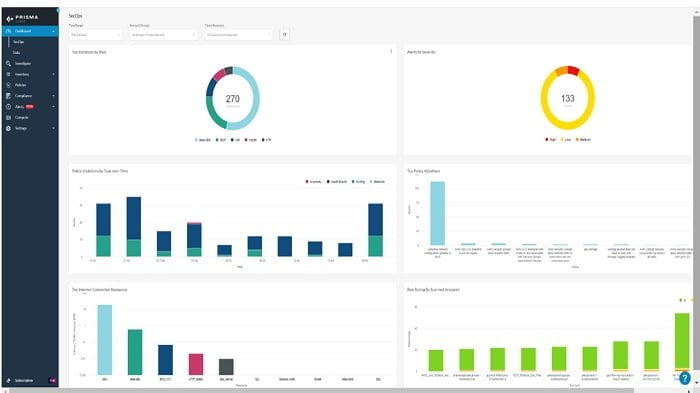Open the Subscription link at sidebar bottom
This screenshot has height=393, width=700.
[x=24, y=380]
